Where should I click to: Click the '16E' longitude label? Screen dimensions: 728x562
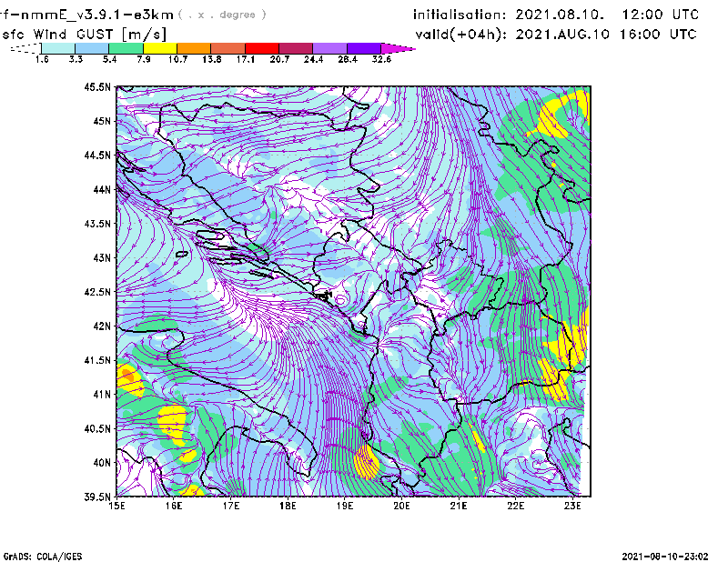(x=173, y=506)
